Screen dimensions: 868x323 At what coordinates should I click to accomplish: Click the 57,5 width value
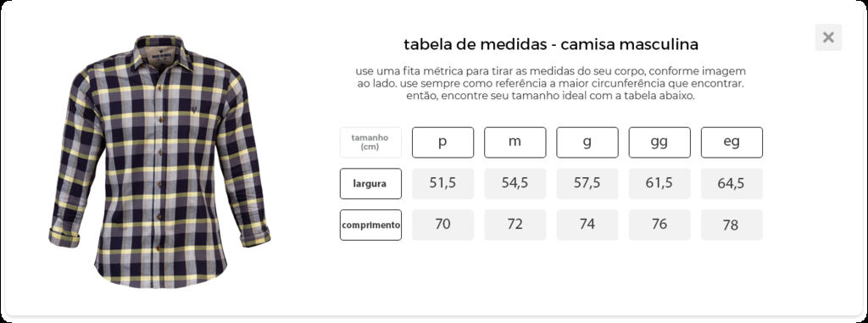coord(587,183)
